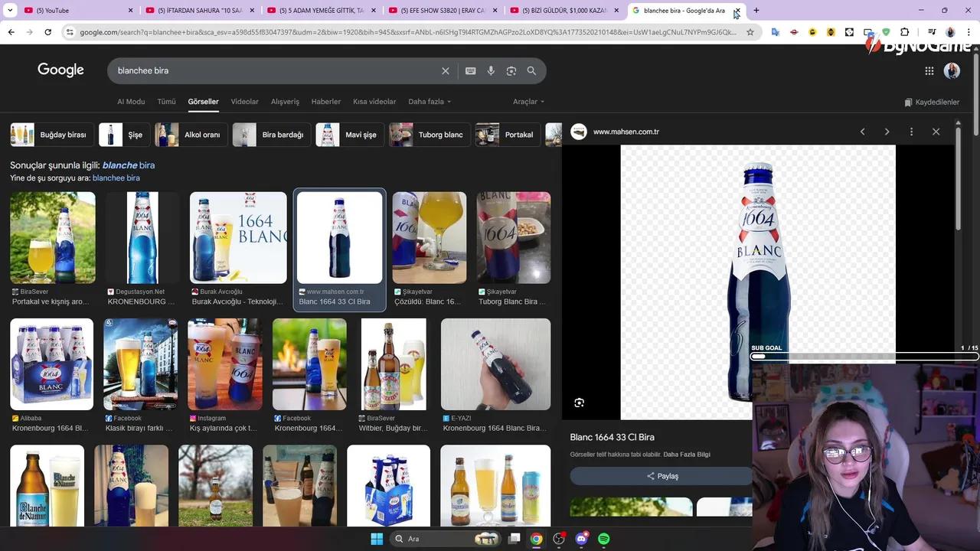Screen dimensions: 980x551
Task: Open taskbar search field Ara
Action: (446, 539)
